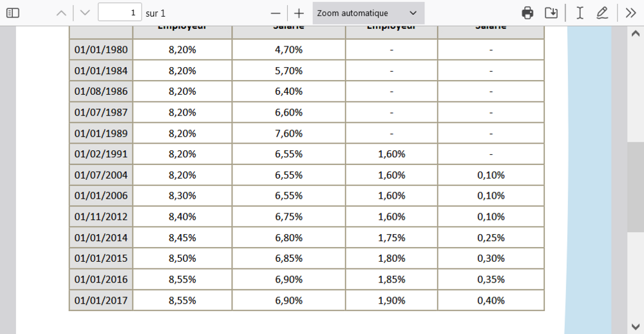Image resolution: width=644 pixels, height=334 pixels.
Task: Click the 0,40% value in the table
Action: (491, 300)
